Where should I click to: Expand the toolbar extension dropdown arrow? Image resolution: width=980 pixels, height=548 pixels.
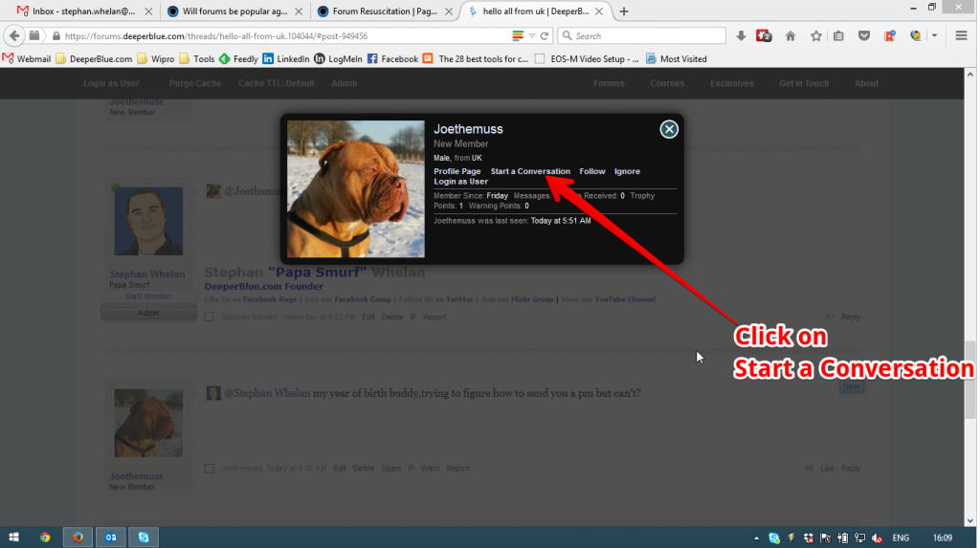934,36
